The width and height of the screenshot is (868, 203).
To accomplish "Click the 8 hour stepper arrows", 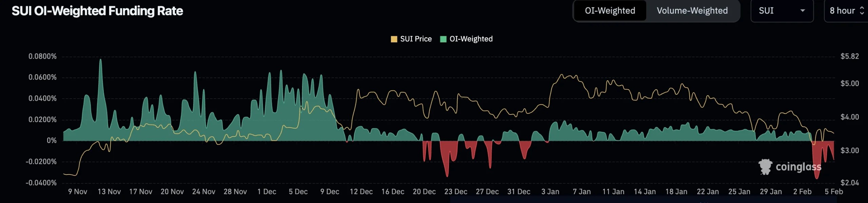I will tap(862, 11).
